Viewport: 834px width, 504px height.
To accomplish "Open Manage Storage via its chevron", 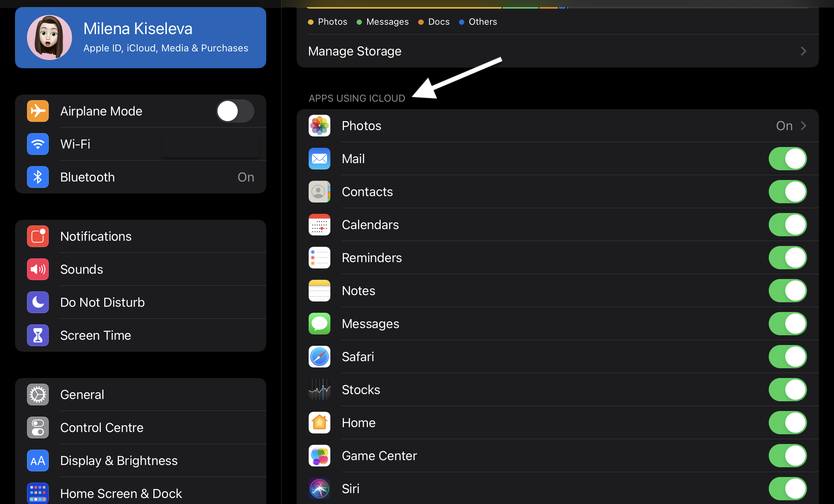I will pos(803,51).
